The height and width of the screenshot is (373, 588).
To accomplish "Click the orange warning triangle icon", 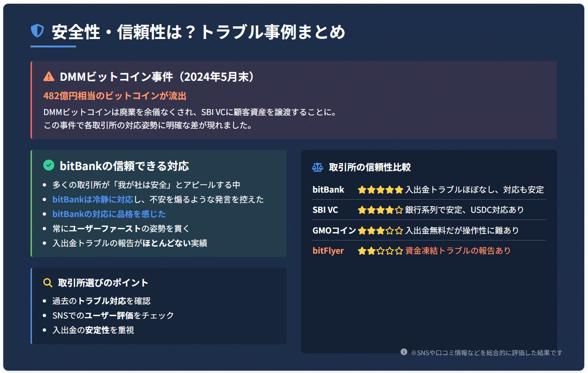I will click(49, 77).
